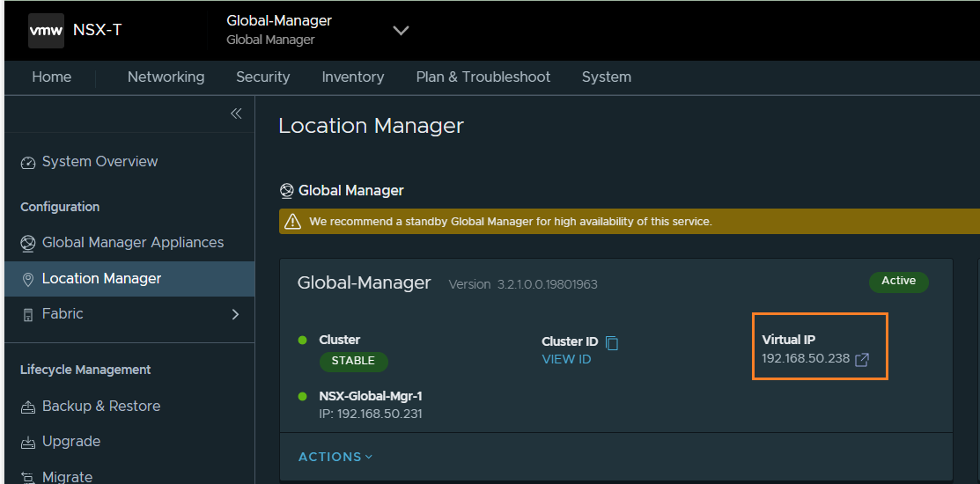Switch to the Networking tab
The width and height of the screenshot is (980, 484).
[166, 77]
